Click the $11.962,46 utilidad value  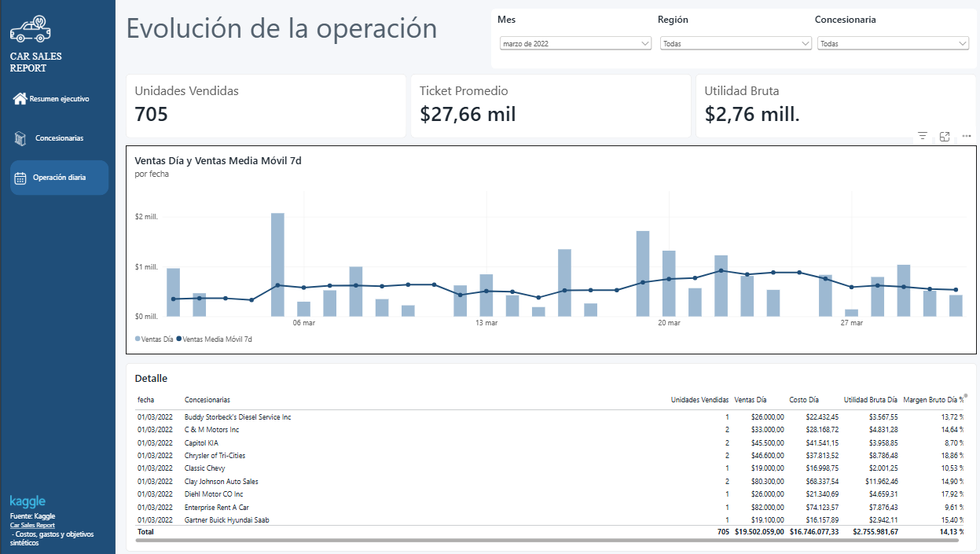pos(880,482)
